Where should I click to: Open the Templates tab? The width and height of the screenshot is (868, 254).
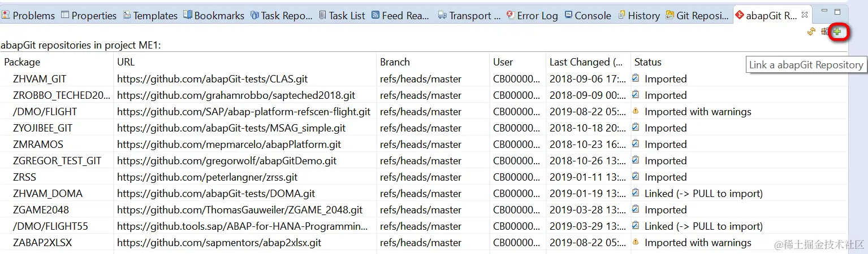[150, 16]
